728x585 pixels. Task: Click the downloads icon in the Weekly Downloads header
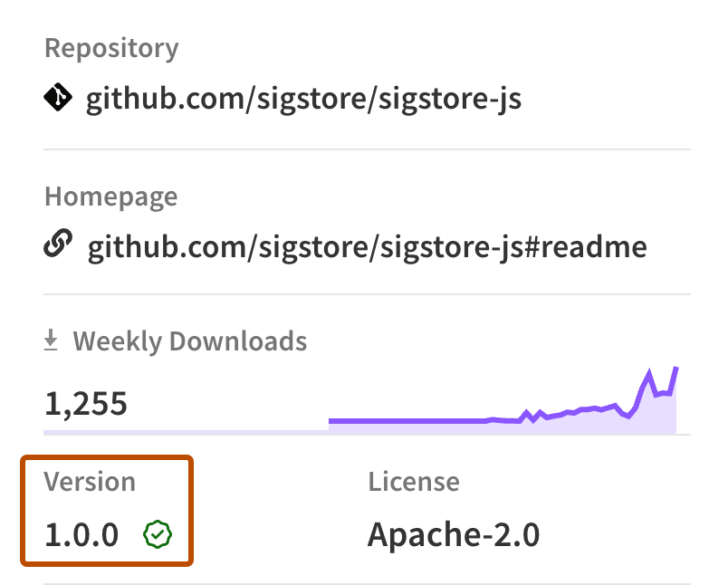pyautogui.click(x=50, y=340)
